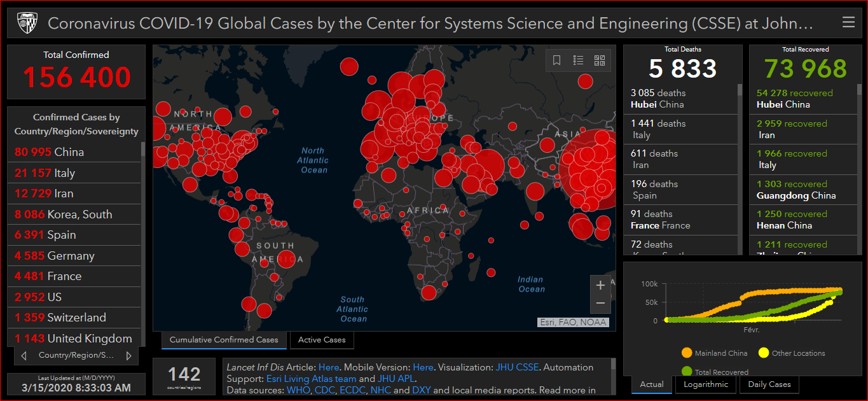Open Mobile Version 'Here' link
868x401 pixels.
point(423,367)
